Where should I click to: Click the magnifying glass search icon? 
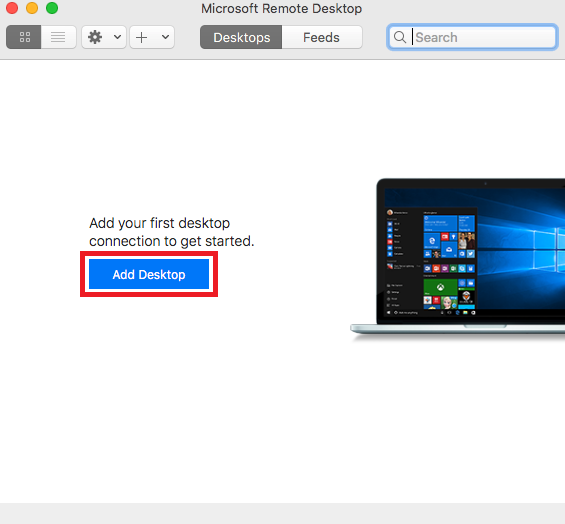click(400, 37)
